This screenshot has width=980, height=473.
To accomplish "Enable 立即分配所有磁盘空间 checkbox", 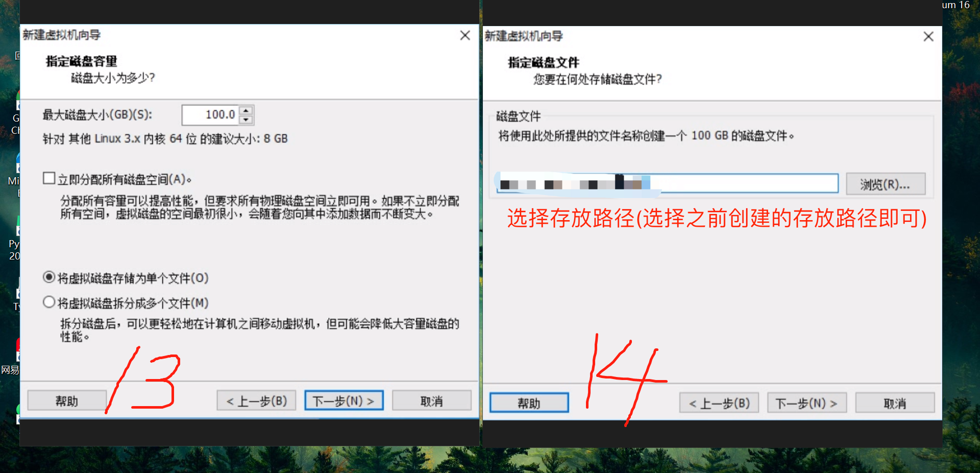I will (49, 178).
